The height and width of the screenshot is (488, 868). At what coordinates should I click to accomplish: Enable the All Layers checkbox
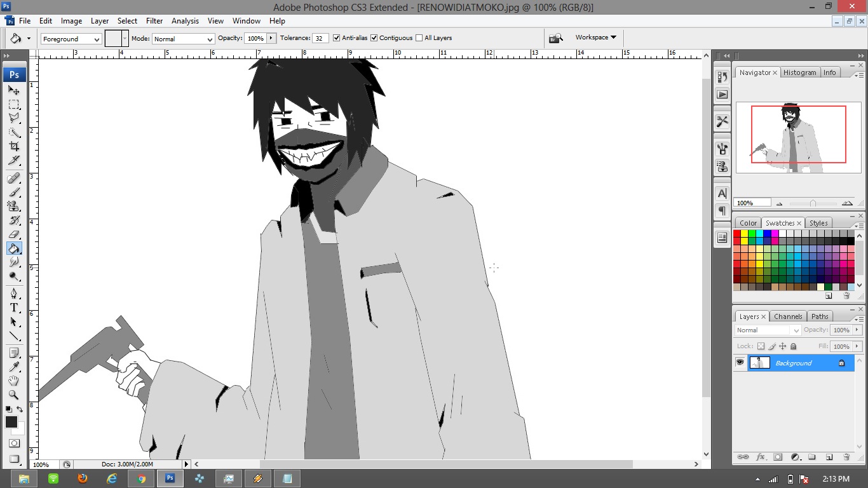[x=419, y=37]
